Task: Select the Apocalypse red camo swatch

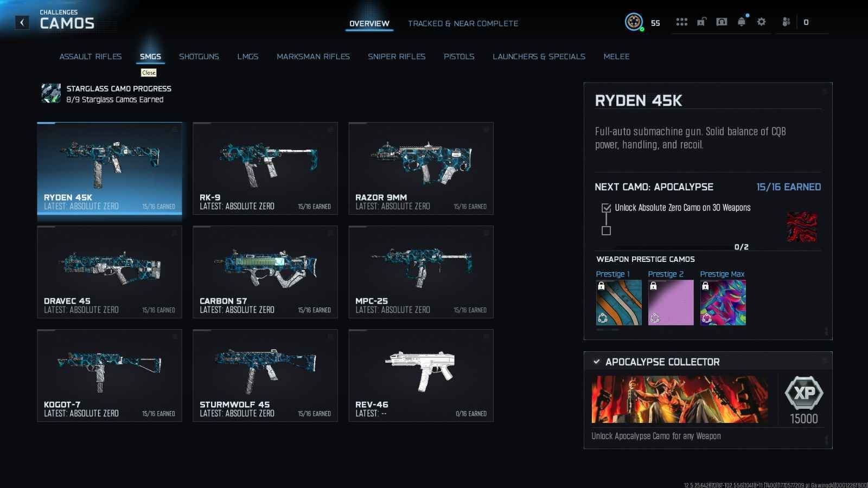Action: 802,227
